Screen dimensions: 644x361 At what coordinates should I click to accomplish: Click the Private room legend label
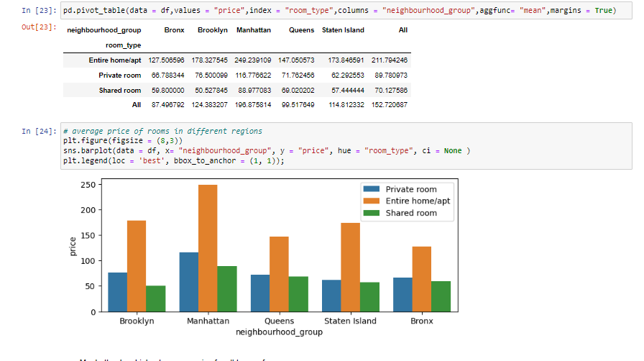pos(411,189)
